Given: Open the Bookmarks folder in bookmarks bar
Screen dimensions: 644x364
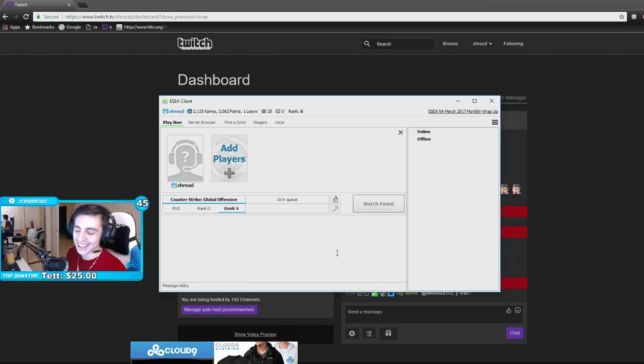Looking at the screenshot, I should point(40,27).
